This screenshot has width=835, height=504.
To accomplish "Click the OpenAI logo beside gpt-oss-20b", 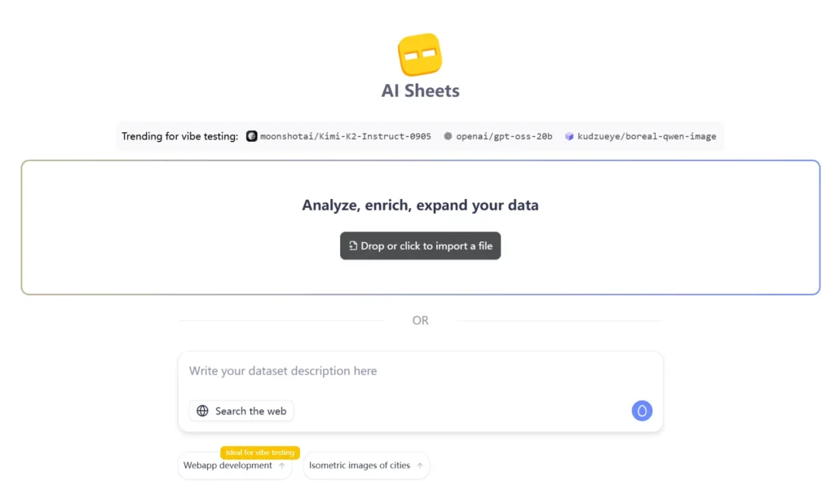I will 448,136.
